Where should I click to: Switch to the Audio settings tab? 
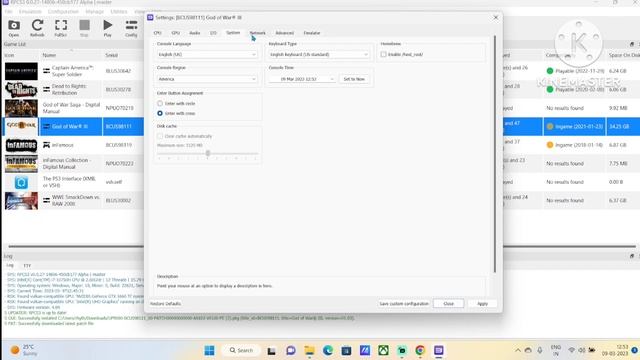[195, 33]
